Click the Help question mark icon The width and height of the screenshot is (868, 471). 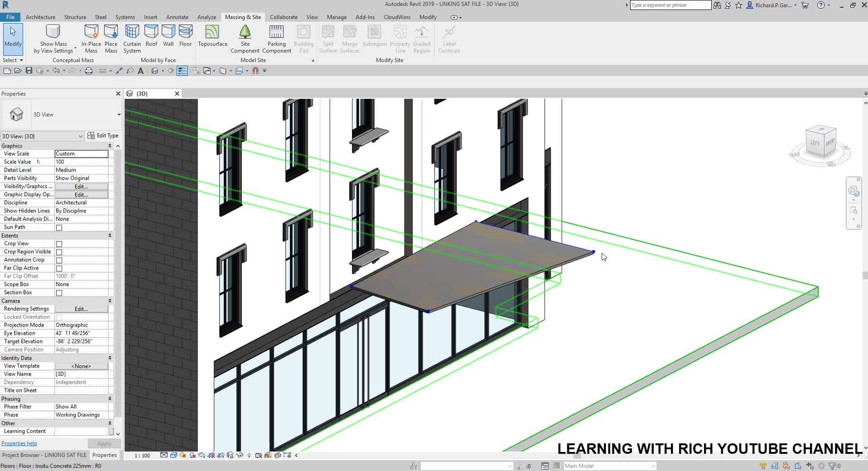820,5
